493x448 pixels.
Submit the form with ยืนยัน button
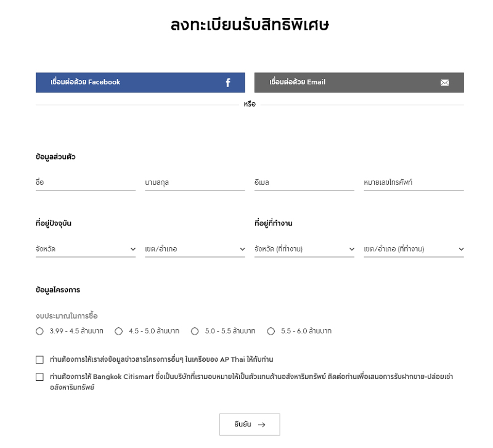[250, 425]
